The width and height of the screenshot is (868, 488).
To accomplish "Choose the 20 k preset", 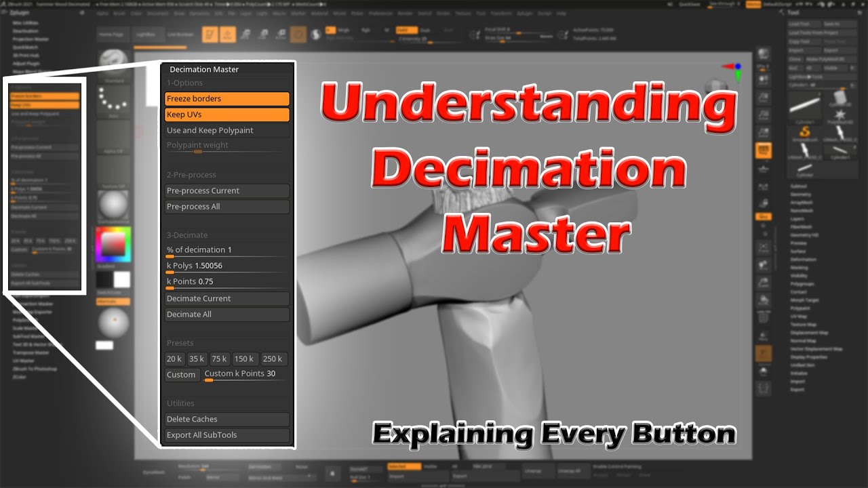I will (174, 359).
